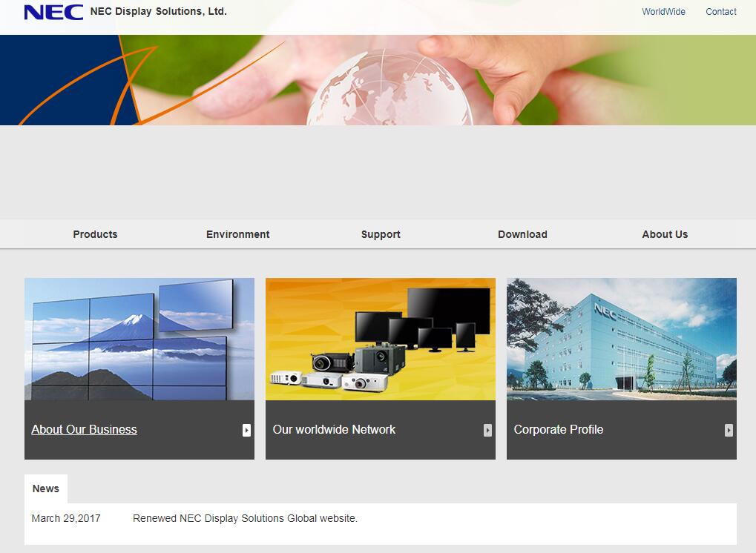Click the NEC logo
The width and height of the screenshot is (756, 553).
click(53, 12)
